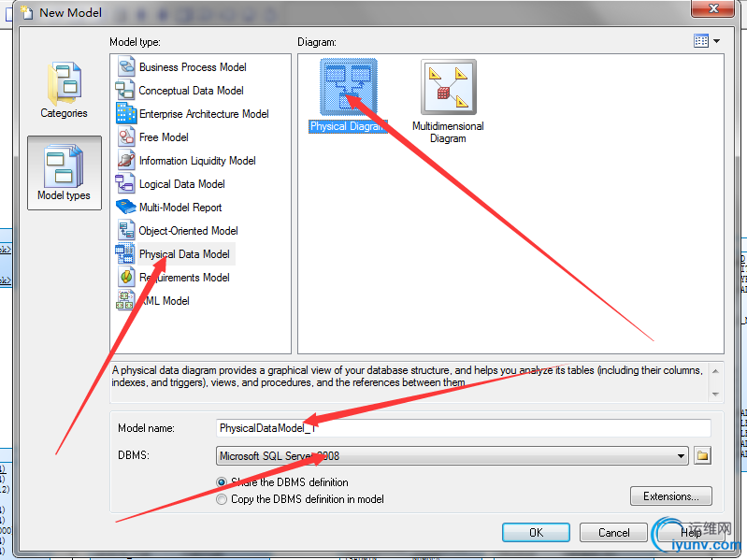This screenshot has height=560, width=747.
Task: Expand the diagram view style dropdown arrow
Action: click(716, 41)
